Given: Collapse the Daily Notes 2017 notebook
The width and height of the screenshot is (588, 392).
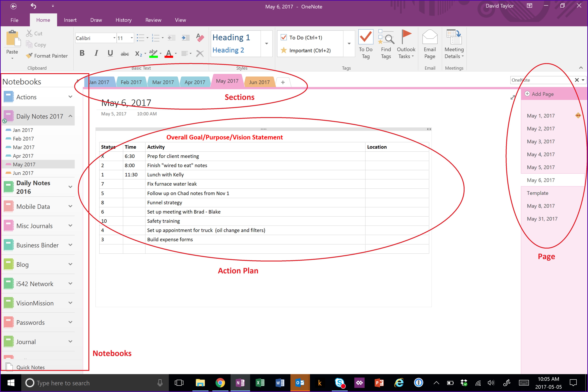Looking at the screenshot, I should tap(70, 116).
